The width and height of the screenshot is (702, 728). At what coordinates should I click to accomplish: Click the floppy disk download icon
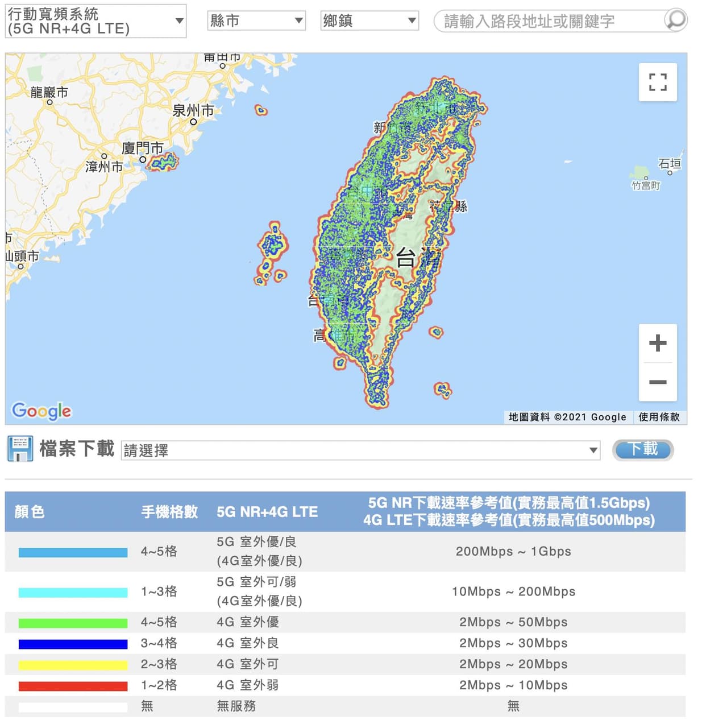pos(20,449)
